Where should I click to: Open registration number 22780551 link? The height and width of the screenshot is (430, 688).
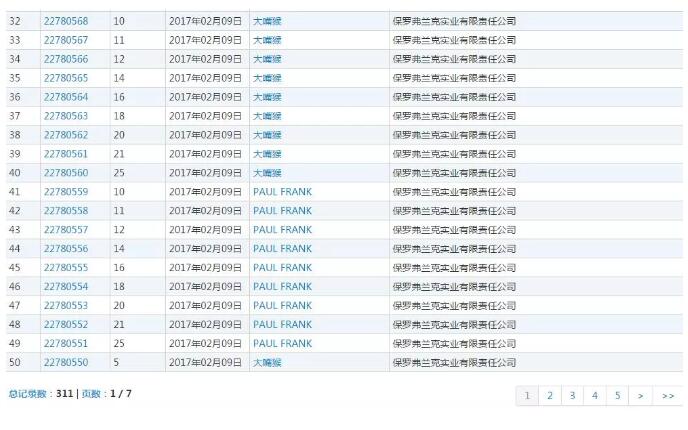tap(66, 343)
